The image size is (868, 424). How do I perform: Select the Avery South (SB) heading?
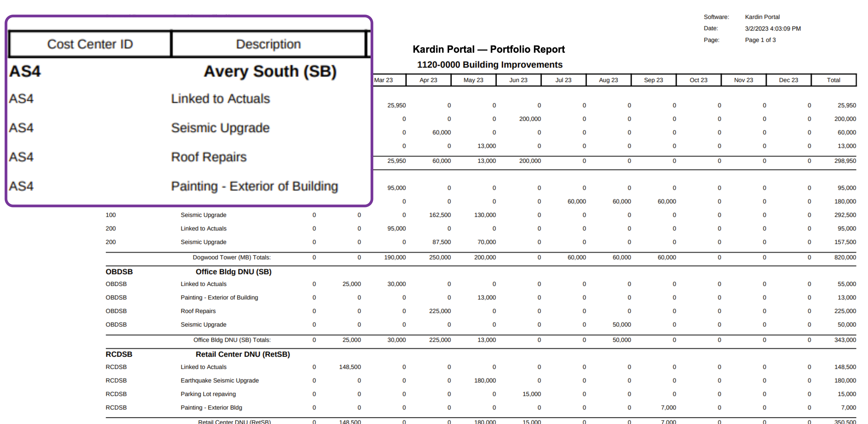[270, 71]
